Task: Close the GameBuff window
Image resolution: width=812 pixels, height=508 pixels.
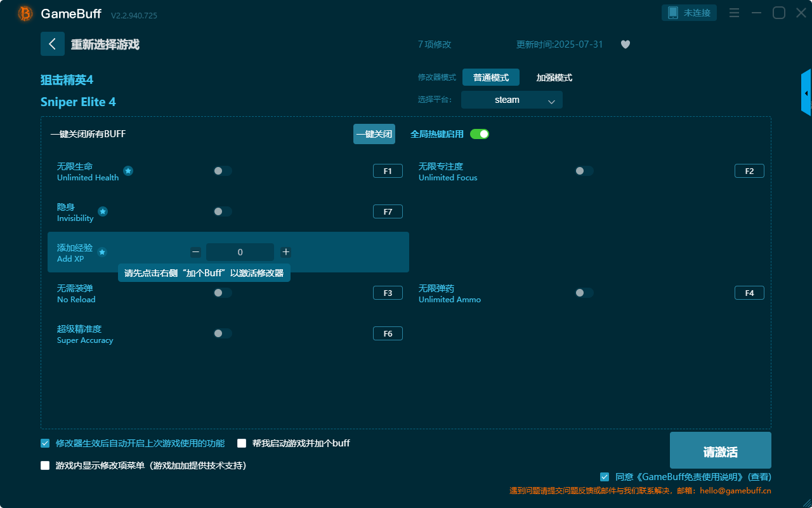Action: 801,13
